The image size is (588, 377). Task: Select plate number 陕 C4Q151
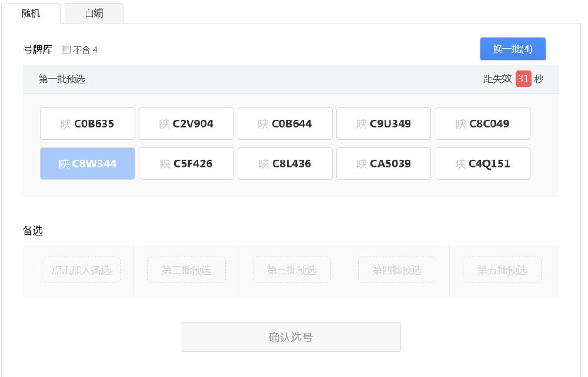click(483, 164)
